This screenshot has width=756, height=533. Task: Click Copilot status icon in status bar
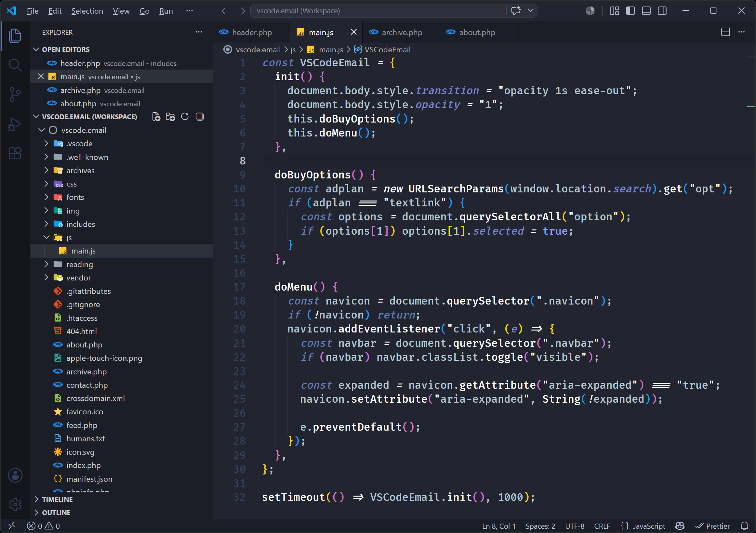[680, 526]
